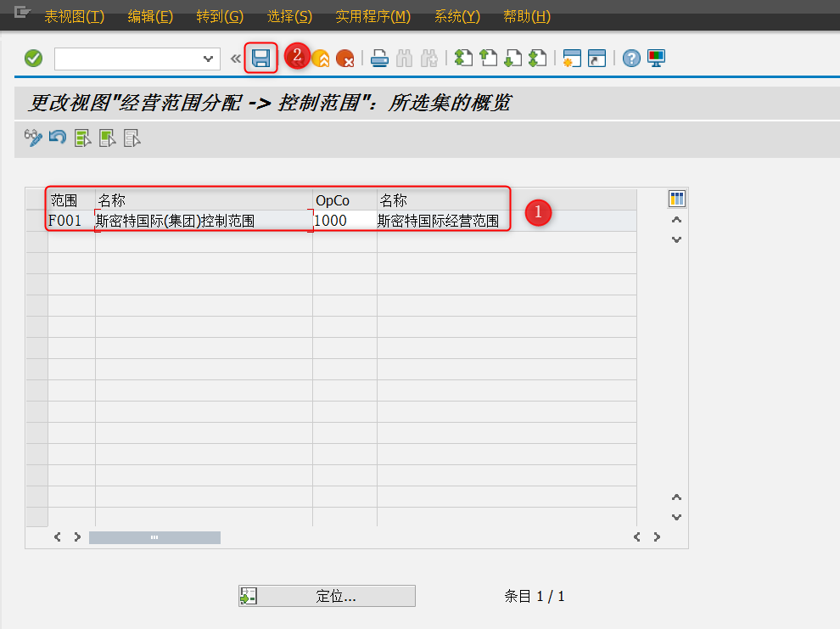Open the Print function icon
Viewport: 840px width, 629px height.
click(x=378, y=58)
